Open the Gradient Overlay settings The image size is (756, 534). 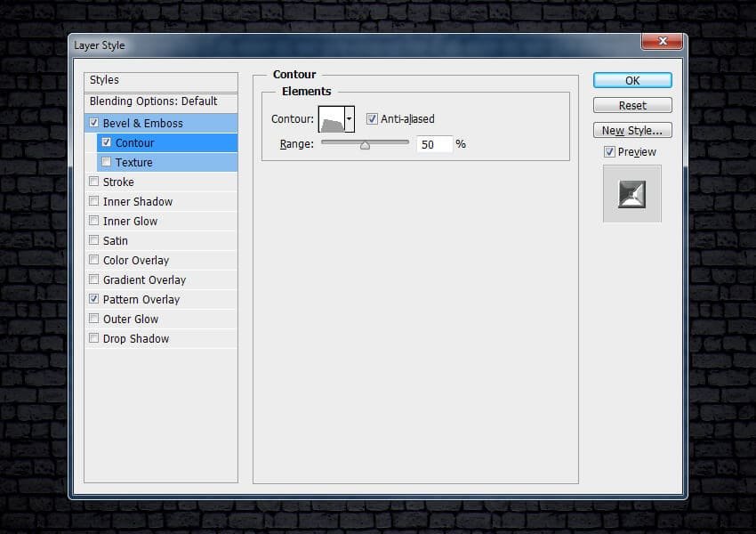144,279
